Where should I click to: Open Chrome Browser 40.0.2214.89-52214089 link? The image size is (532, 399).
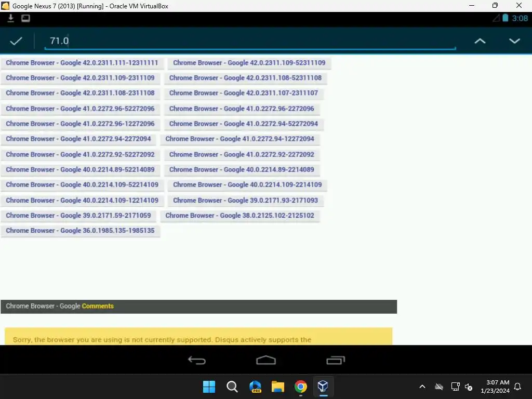pyautogui.click(x=81, y=170)
